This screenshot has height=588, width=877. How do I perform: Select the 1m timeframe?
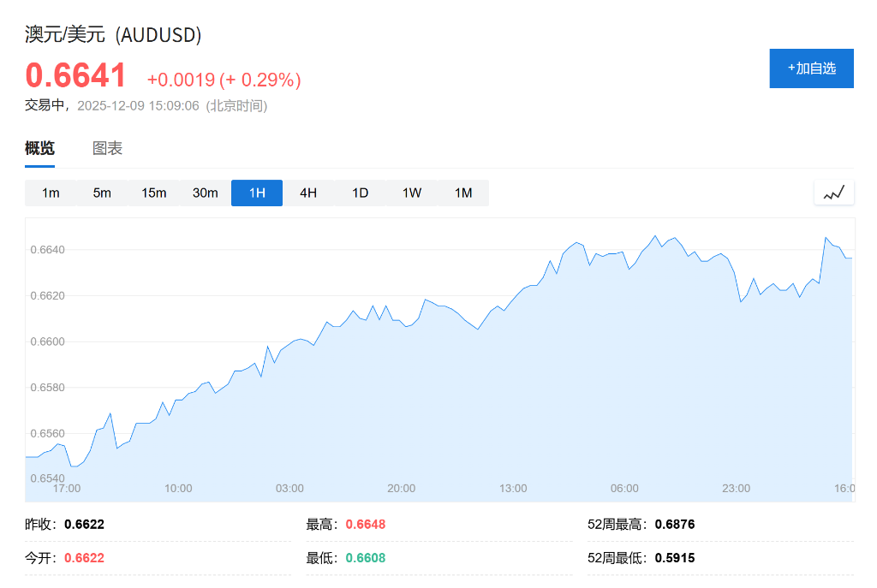[51, 193]
